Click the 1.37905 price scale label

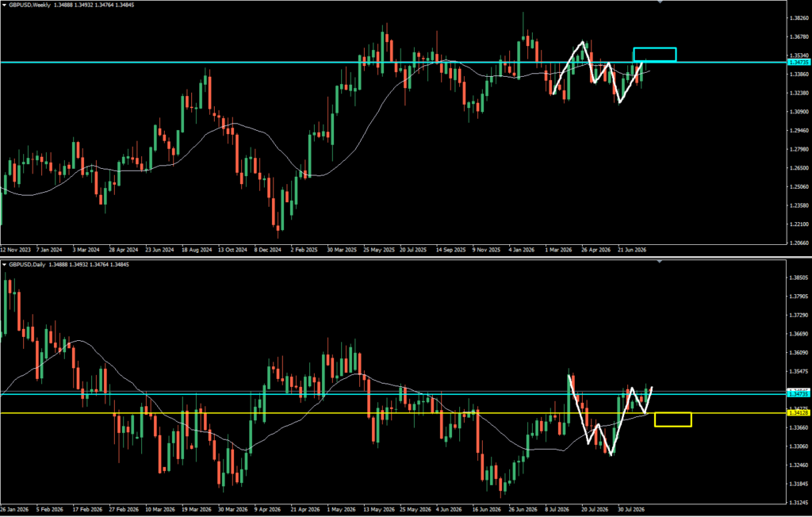tap(799, 297)
